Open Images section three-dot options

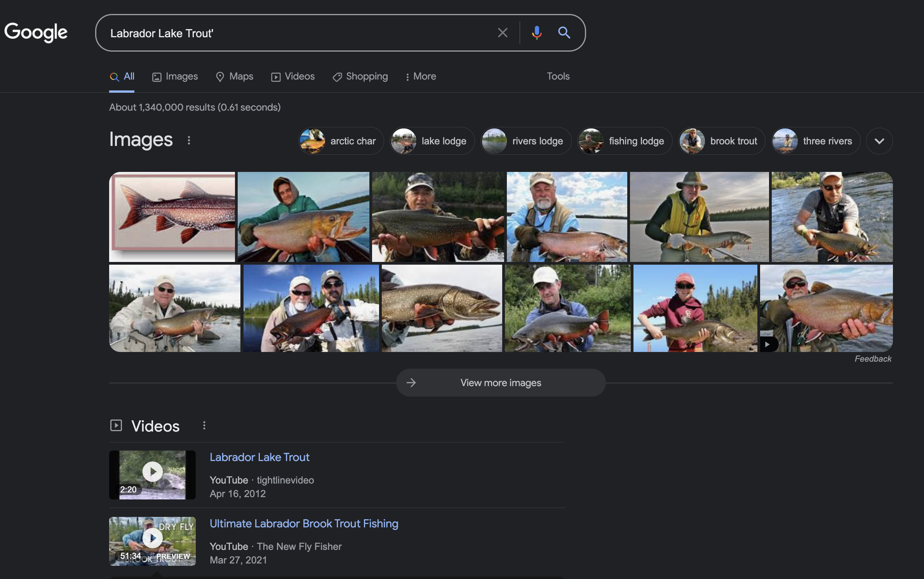coord(189,140)
